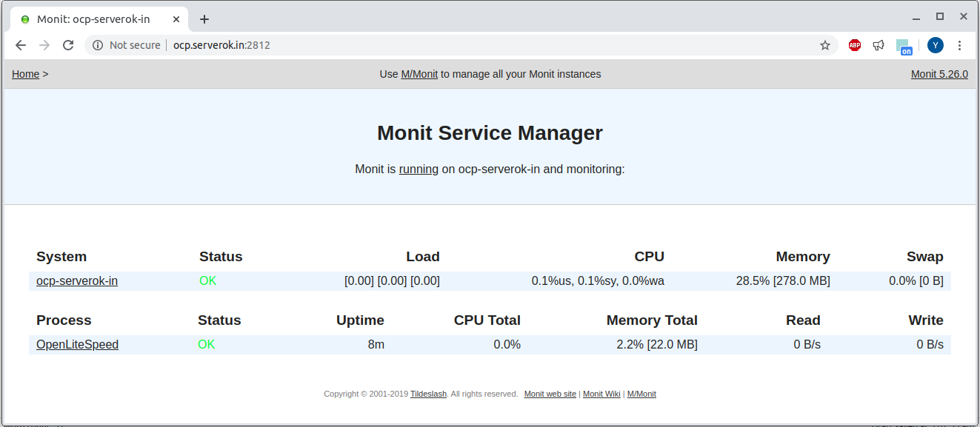This screenshot has width=980, height=427.
Task: Click the 'Y' profile avatar
Action: (x=935, y=45)
